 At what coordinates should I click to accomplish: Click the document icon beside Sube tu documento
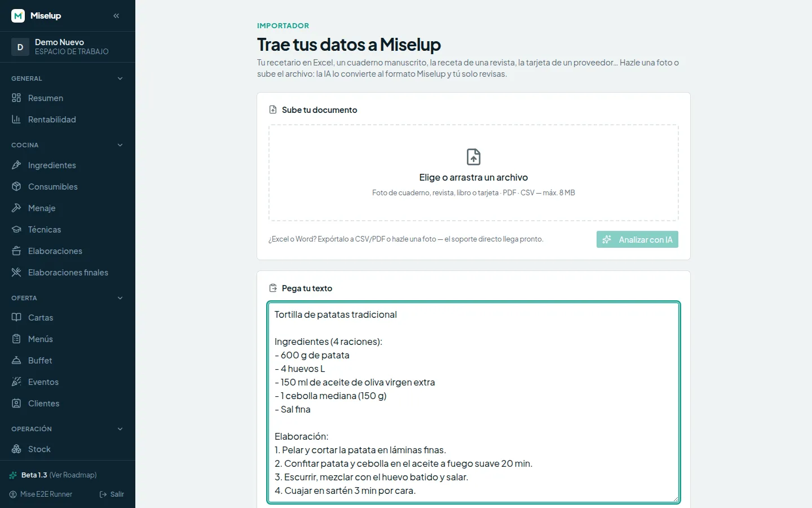coord(273,110)
